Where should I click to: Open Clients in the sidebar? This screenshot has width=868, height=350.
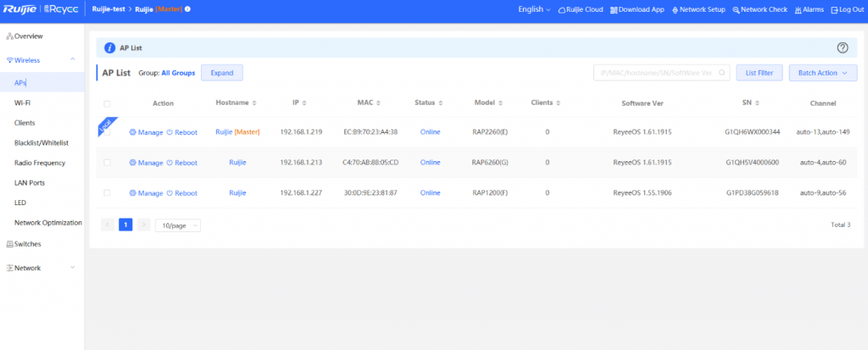click(25, 123)
